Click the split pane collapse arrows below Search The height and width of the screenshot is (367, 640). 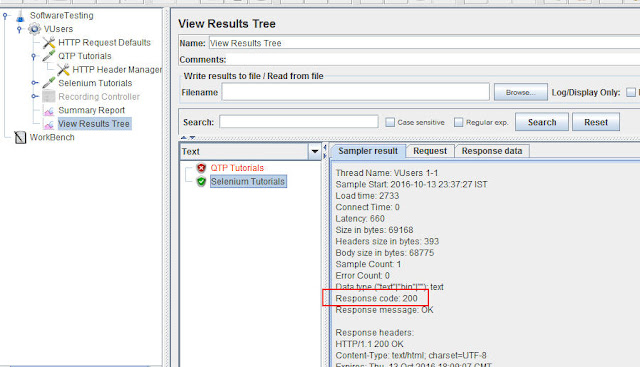[188, 138]
